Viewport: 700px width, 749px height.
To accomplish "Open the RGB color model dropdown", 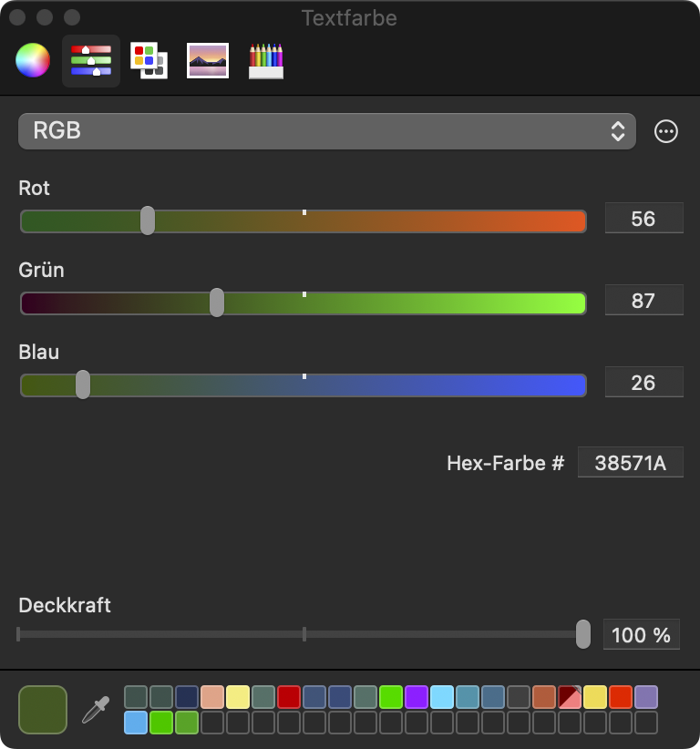I will [326, 131].
